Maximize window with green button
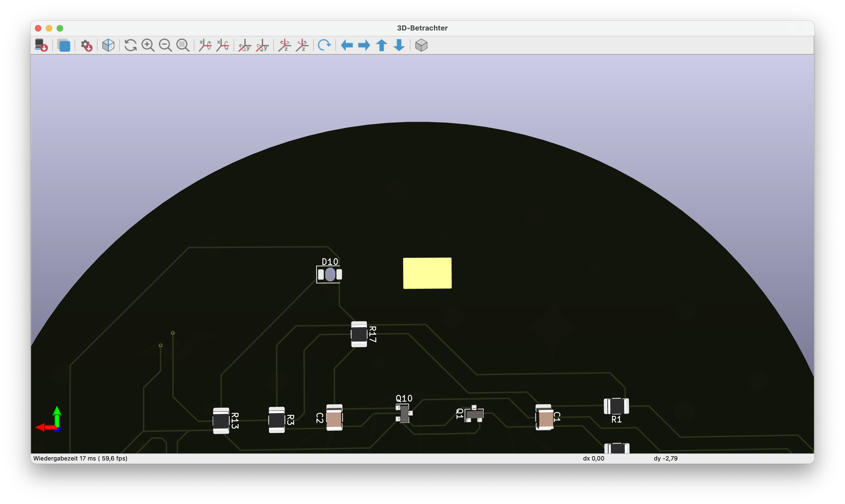845x504 pixels. point(60,28)
